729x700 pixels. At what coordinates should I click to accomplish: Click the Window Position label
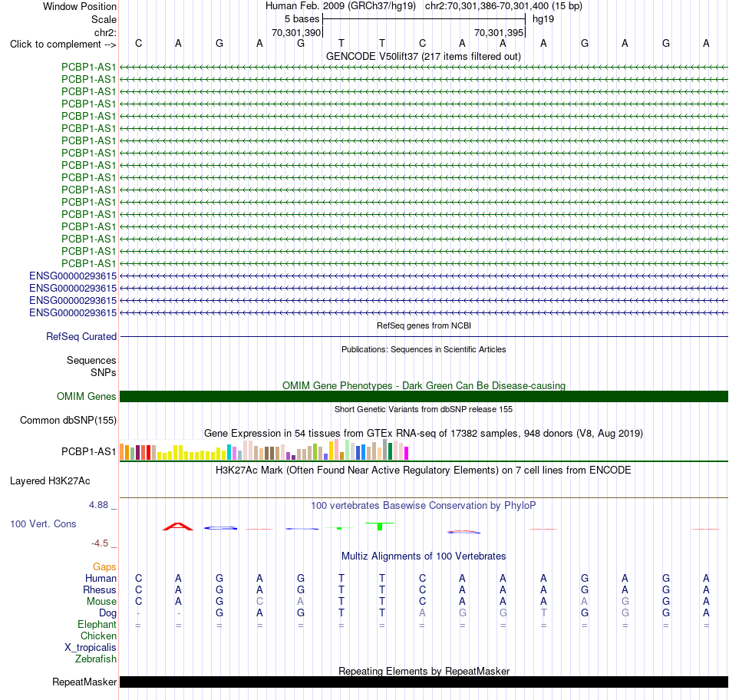pyautogui.click(x=80, y=6)
